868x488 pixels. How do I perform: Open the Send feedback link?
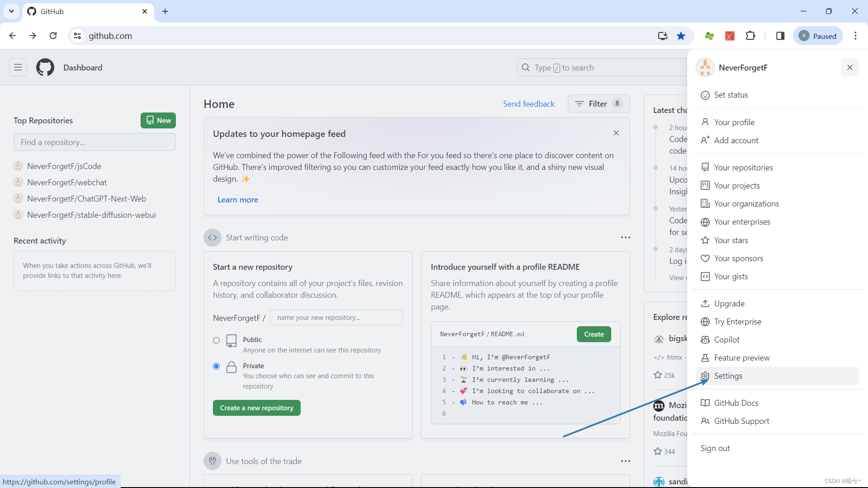coord(529,104)
